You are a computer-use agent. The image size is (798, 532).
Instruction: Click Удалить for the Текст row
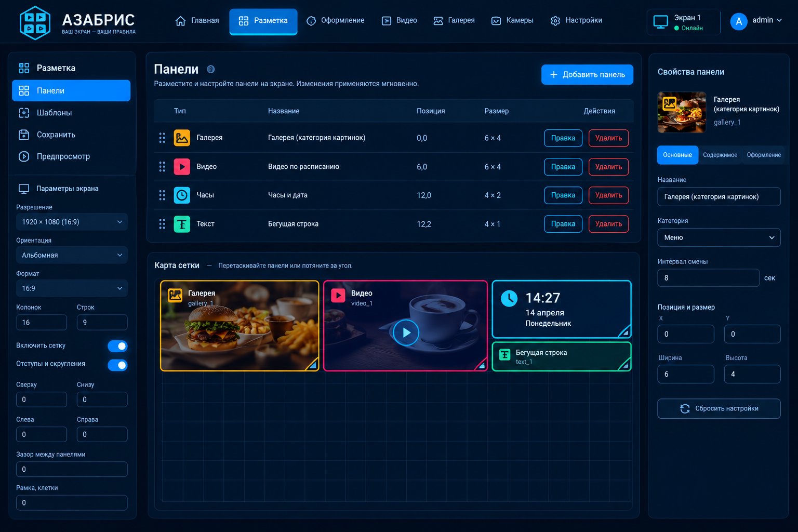pos(608,224)
